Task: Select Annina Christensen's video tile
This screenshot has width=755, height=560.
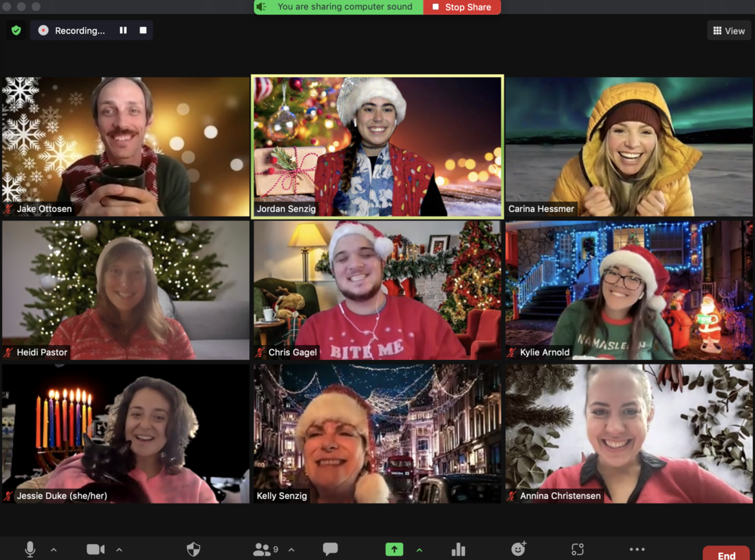Action: 629,433
